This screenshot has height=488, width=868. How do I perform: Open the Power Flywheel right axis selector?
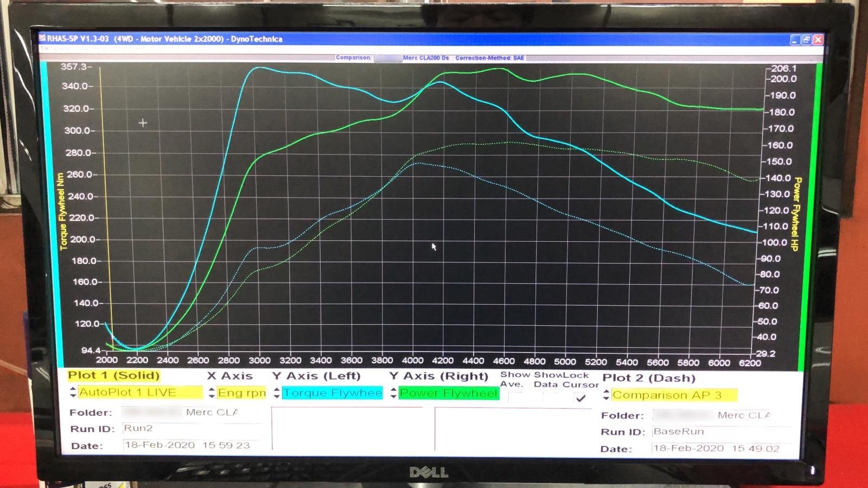(449, 393)
